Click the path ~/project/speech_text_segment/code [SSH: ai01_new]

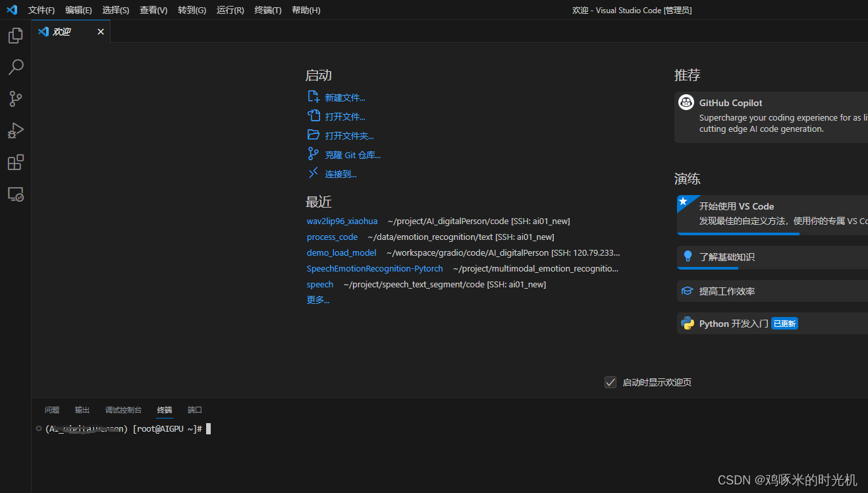click(x=445, y=284)
